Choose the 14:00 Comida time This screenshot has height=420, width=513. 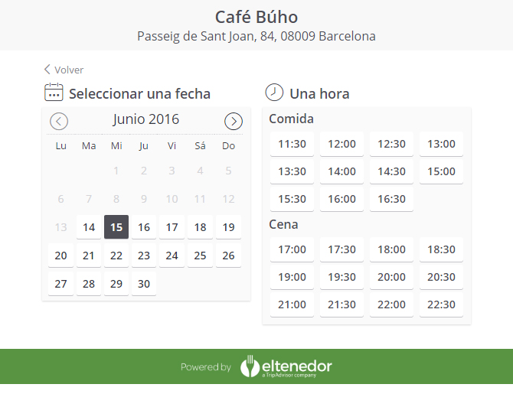pyautogui.click(x=342, y=171)
